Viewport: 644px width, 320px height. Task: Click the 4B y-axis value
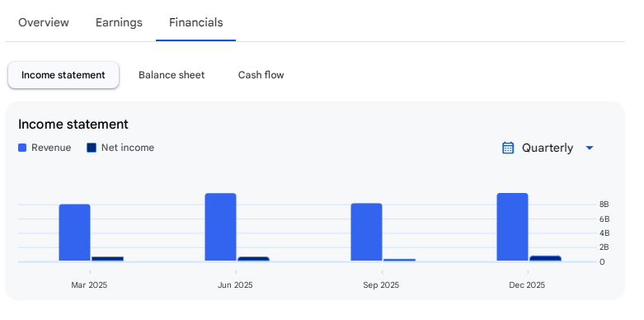(x=604, y=233)
